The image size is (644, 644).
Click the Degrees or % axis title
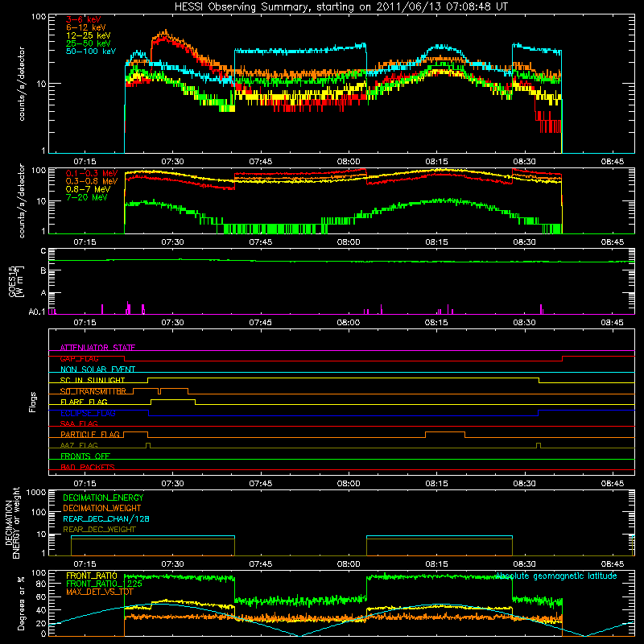21,603
